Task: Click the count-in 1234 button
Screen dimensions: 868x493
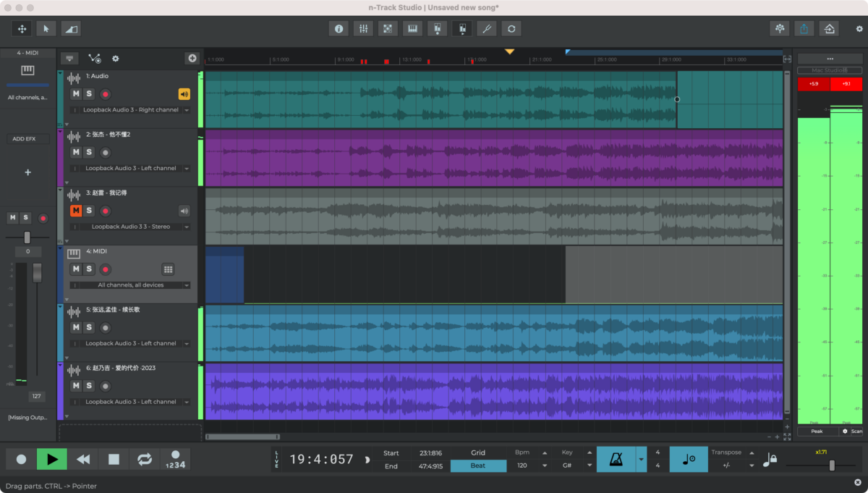Action: point(175,460)
